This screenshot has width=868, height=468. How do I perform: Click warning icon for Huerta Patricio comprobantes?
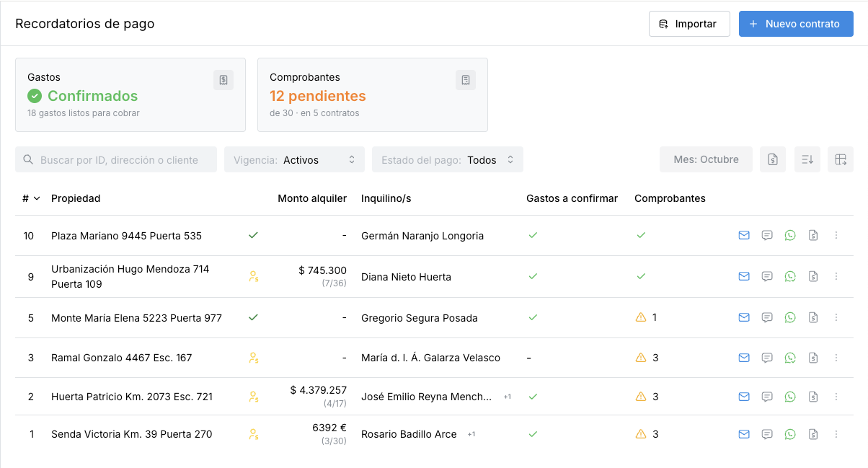[641, 396]
